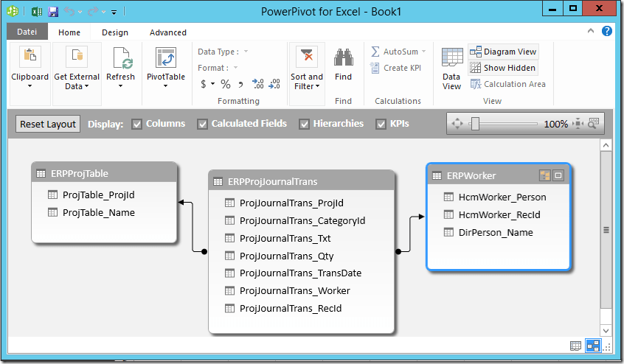Click the Get External Data icon

[77, 56]
